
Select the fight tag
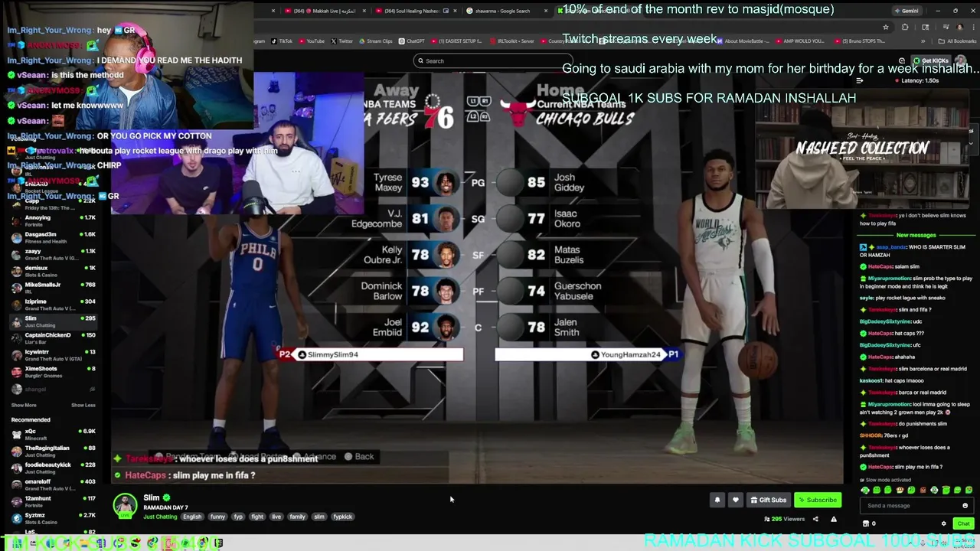pos(257,517)
